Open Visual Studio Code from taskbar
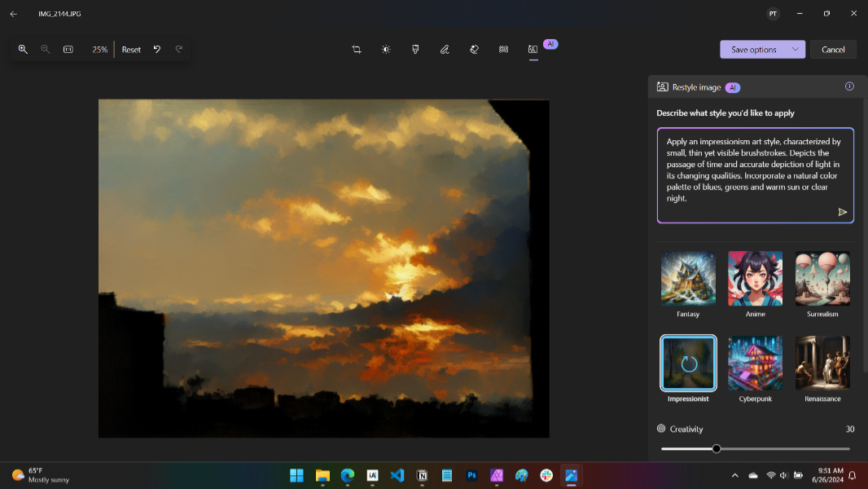 pyautogui.click(x=397, y=475)
